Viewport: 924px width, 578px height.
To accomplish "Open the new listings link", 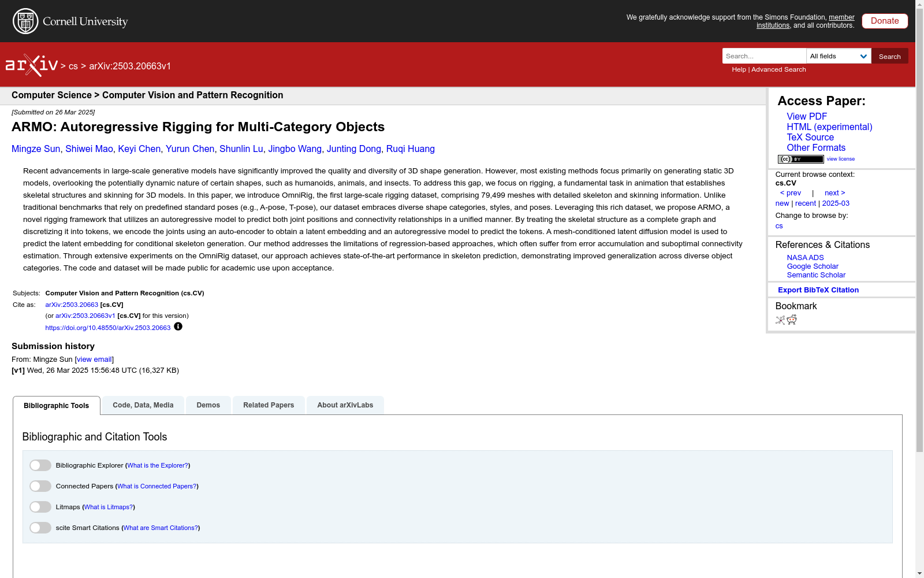I will tap(782, 203).
